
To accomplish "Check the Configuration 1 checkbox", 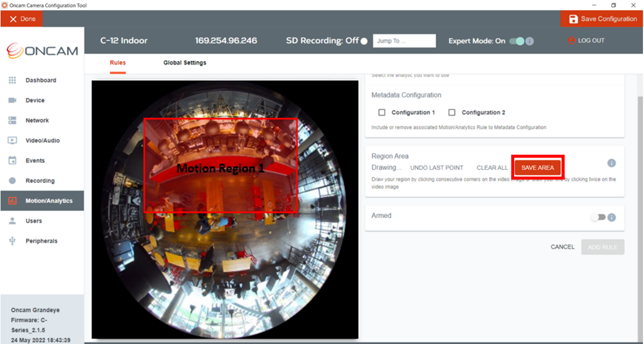I will (382, 112).
